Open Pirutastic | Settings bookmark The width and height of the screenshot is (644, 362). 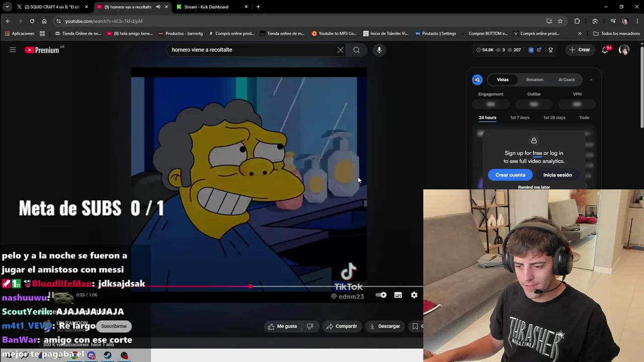(436, 34)
